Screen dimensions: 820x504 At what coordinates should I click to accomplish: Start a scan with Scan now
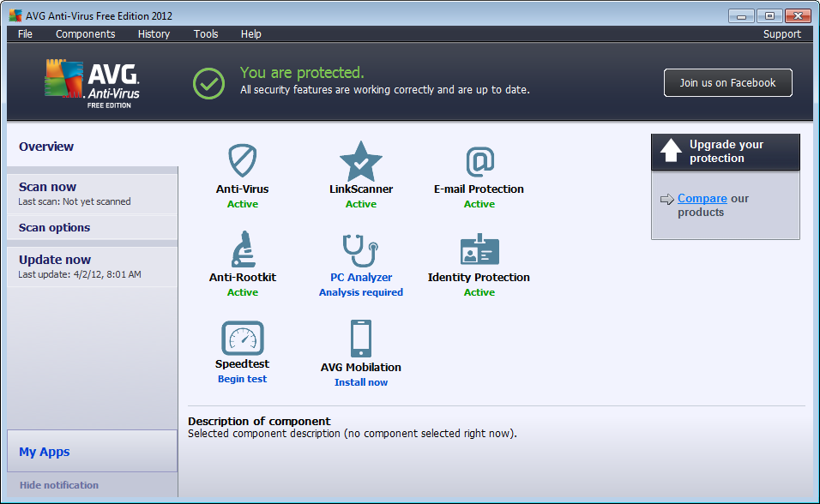click(x=48, y=187)
